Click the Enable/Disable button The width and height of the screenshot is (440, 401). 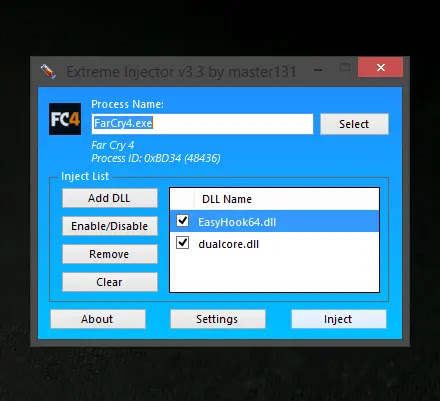click(110, 226)
